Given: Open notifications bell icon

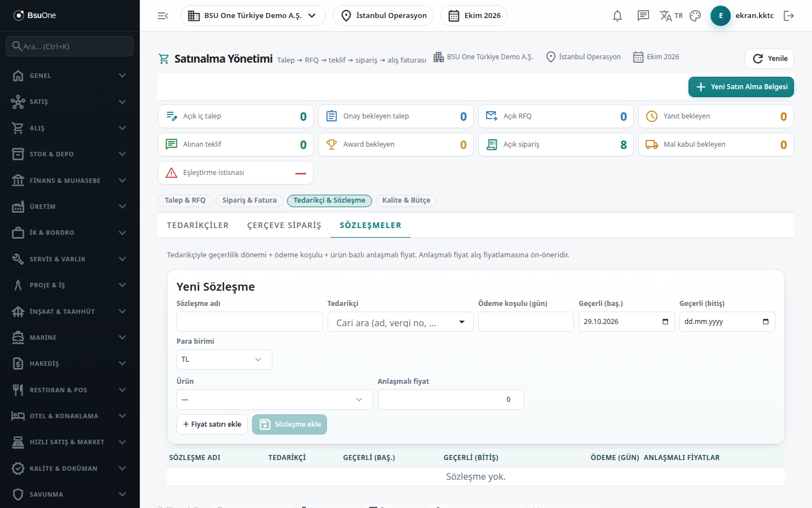Looking at the screenshot, I should coord(617,16).
